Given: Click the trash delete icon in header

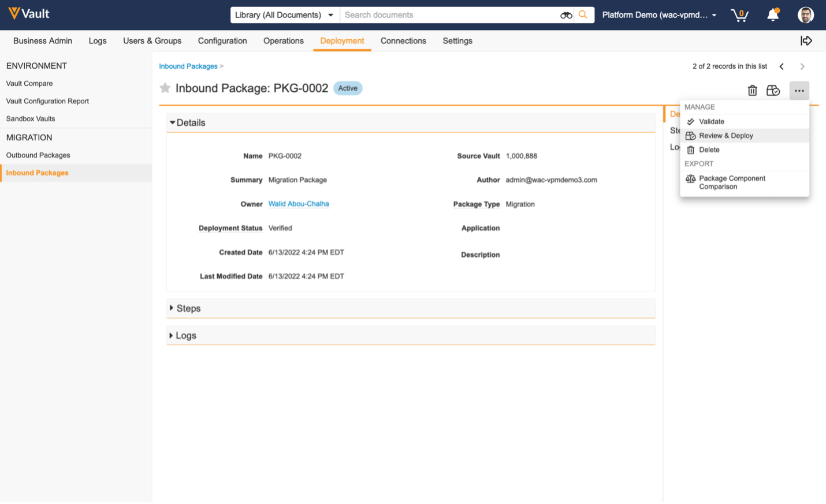Looking at the screenshot, I should click(752, 91).
